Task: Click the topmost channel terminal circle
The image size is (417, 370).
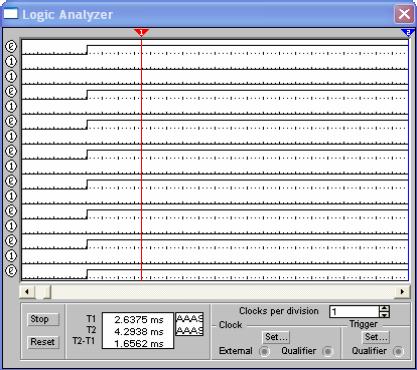Action: point(11,47)
